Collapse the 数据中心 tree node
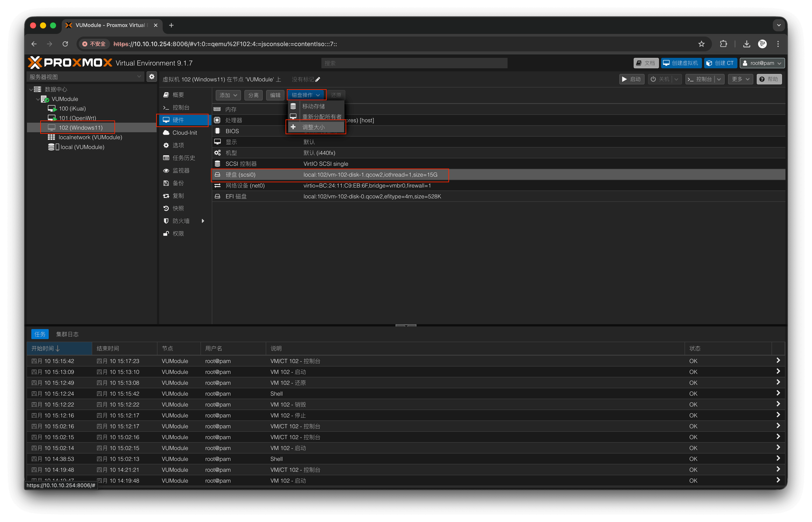 coord(31,89)
